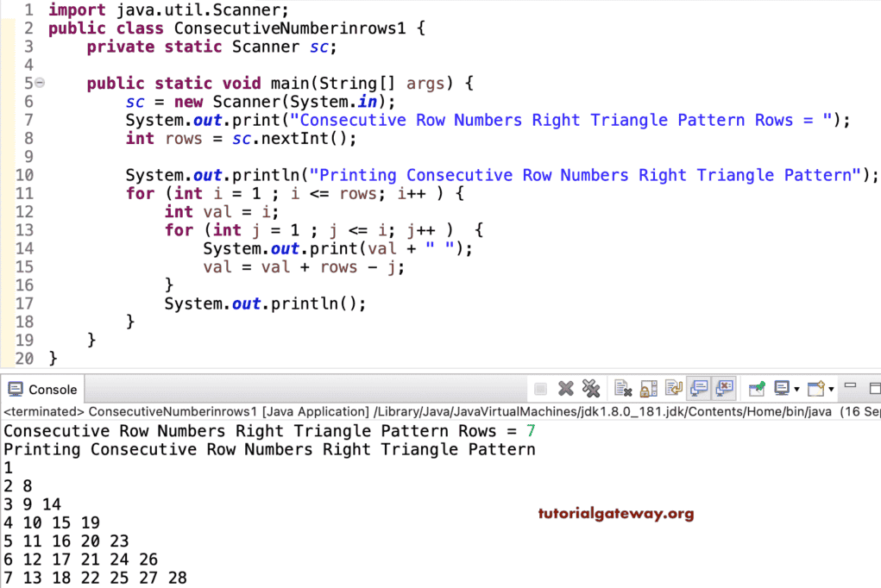Screen dimensions: 881x588
Task: Click Remove All Terminated Launches icon
Action: 591,388
